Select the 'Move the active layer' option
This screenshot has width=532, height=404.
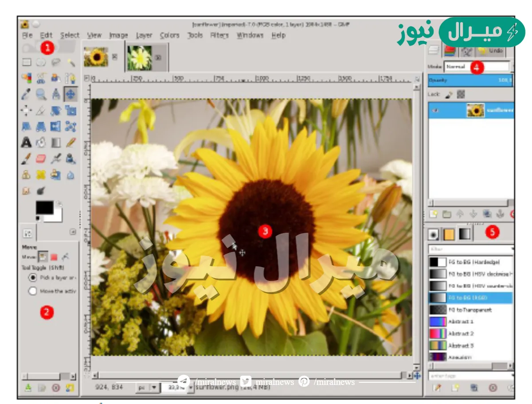32,291
